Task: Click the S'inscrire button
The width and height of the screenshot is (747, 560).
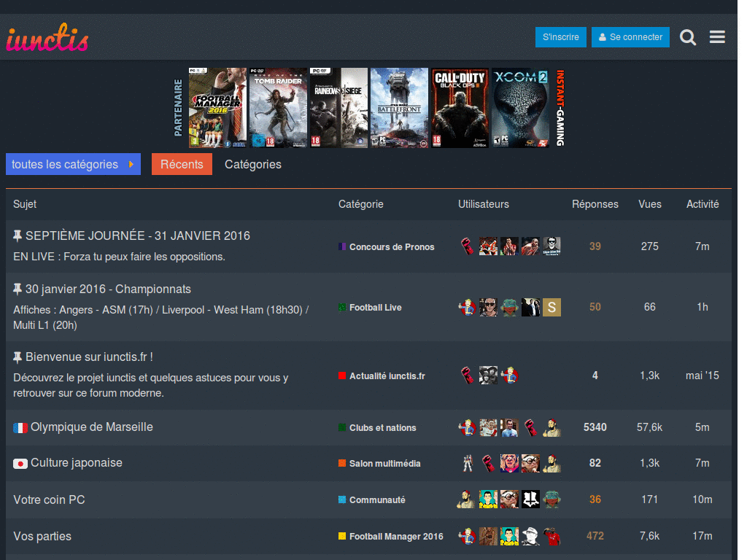Action: coord(560,37)
